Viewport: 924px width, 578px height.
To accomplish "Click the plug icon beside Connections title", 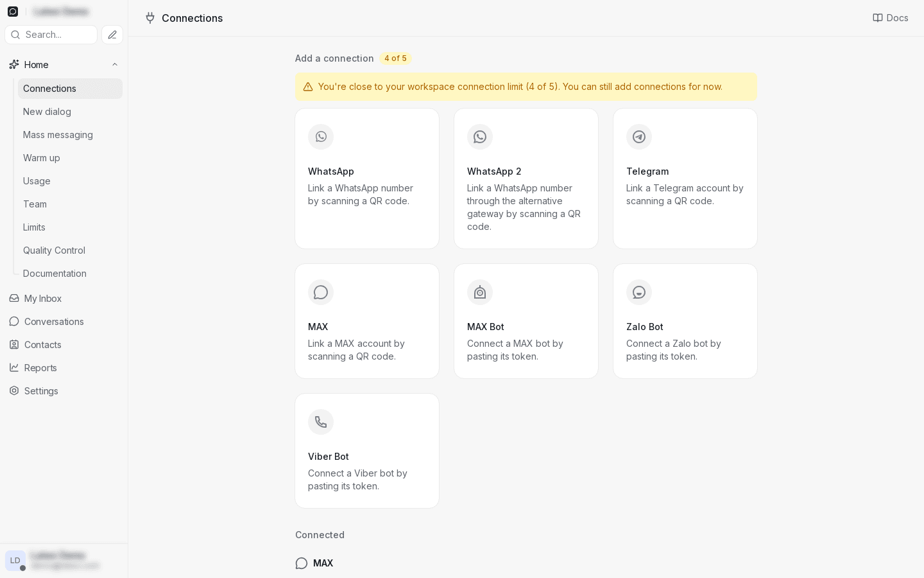I will pos(150,18).
